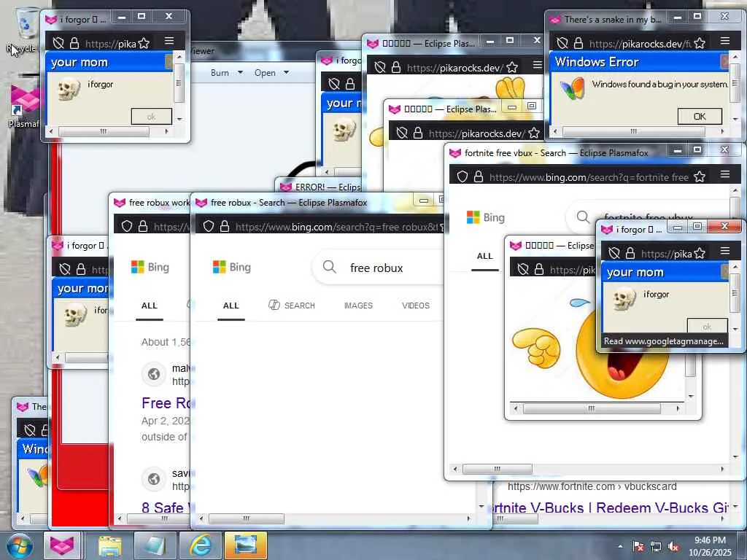Click scroll right arrow in Windows Error window
The height and width of the screenshot is (560, 747).
[722, 131]
